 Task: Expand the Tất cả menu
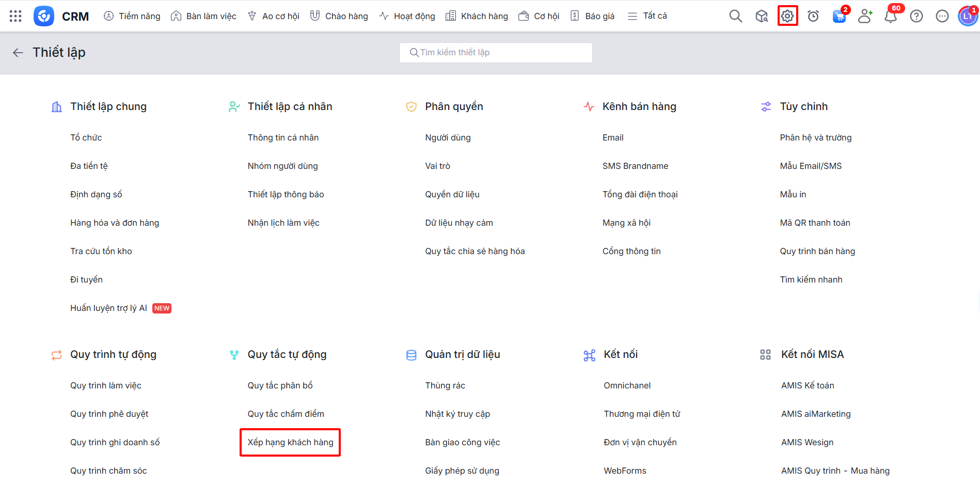point(647,16)
